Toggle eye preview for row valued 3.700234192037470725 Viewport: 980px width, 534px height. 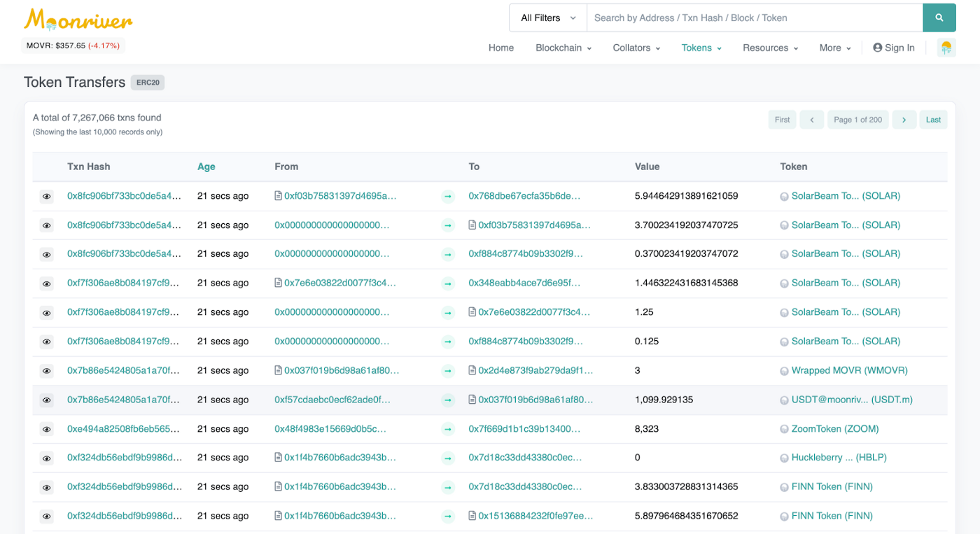[x=47, y=225]
